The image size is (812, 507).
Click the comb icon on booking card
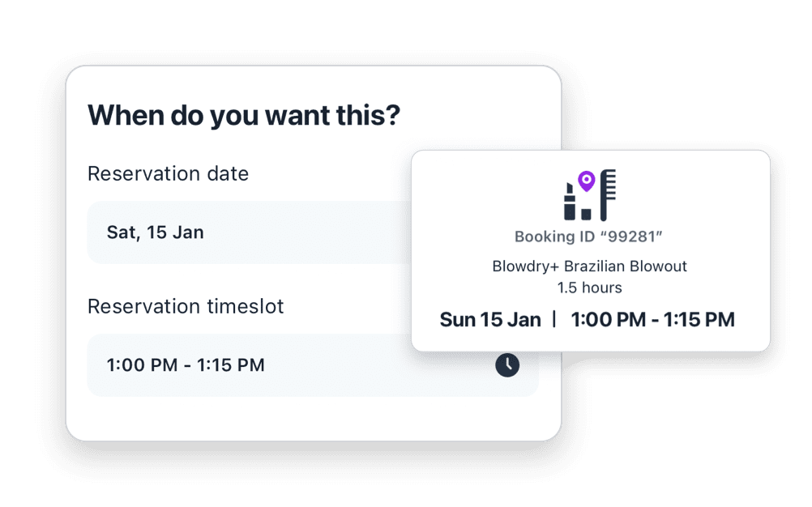[608, 195]
